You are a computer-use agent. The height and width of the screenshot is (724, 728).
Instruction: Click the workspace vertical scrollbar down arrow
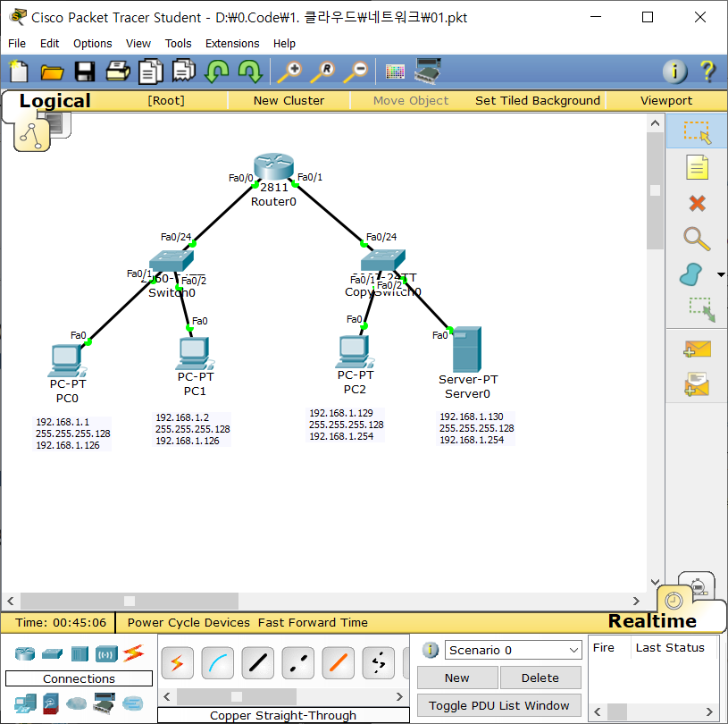[x=655, y=582]
